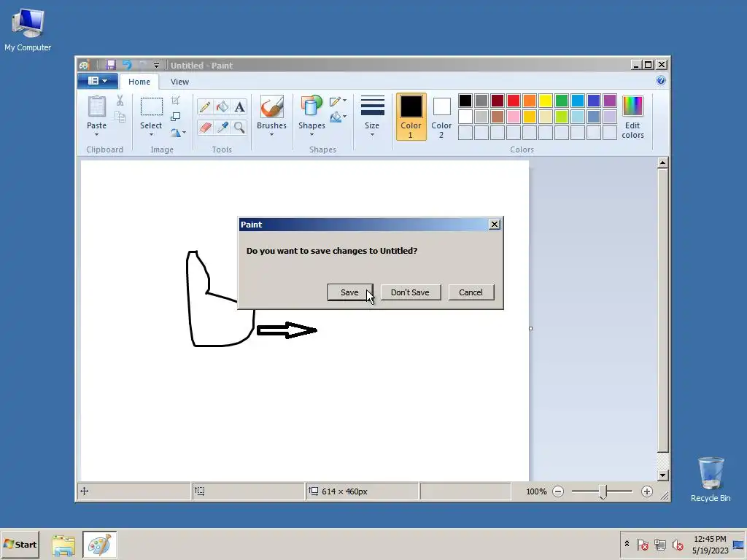The image size is (747, 560).
Task: Click Save in the Paint dialog
Action: tap(349, 292)
